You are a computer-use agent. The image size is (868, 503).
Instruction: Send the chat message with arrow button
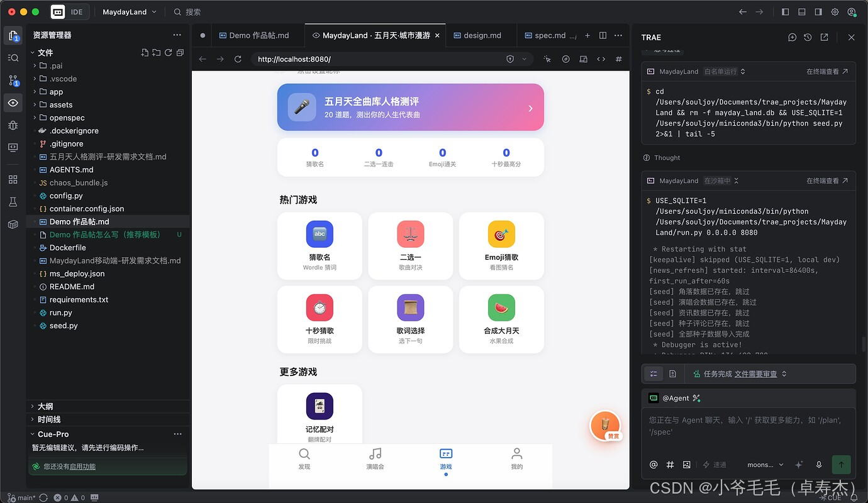841,465
